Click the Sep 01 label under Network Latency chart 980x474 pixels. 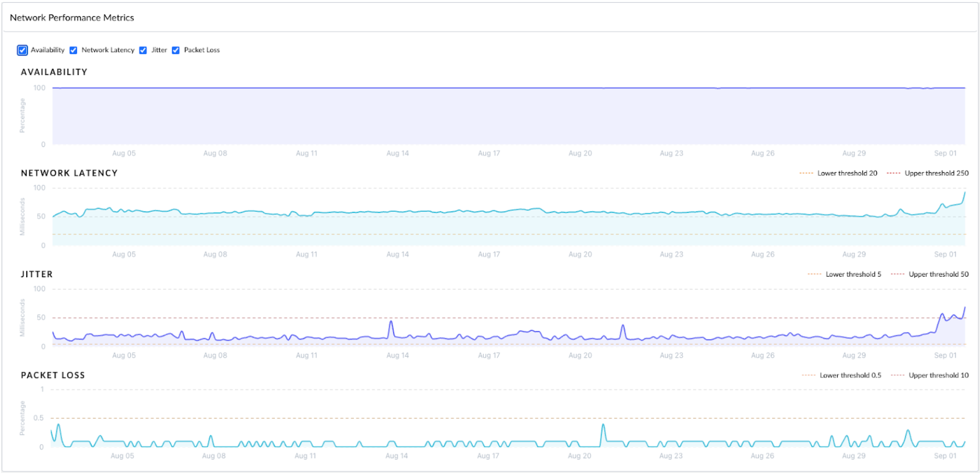[x=945, y=254]
